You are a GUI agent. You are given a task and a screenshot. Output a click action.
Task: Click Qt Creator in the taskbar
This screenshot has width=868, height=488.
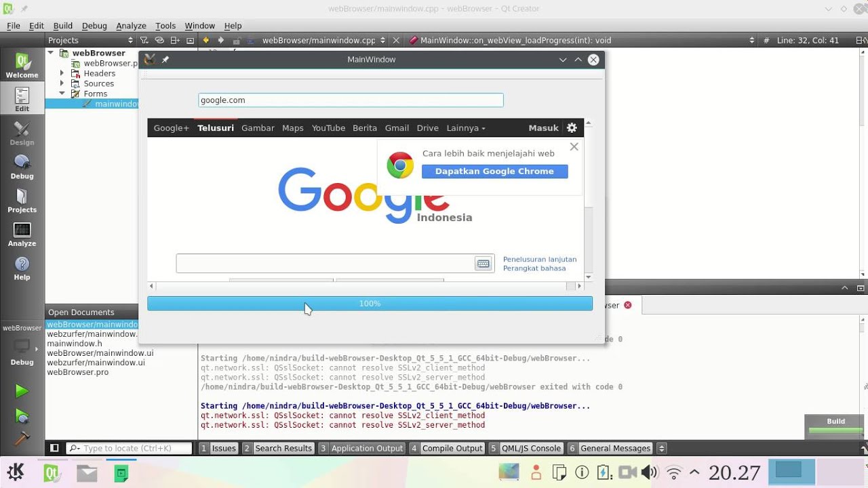(x=52, y=472)
